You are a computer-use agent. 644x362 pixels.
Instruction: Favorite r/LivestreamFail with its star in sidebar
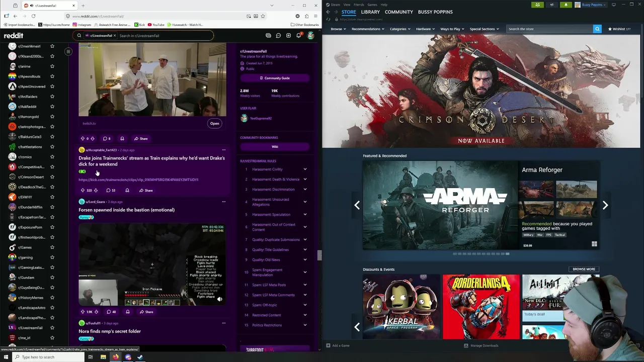[52, 328]
